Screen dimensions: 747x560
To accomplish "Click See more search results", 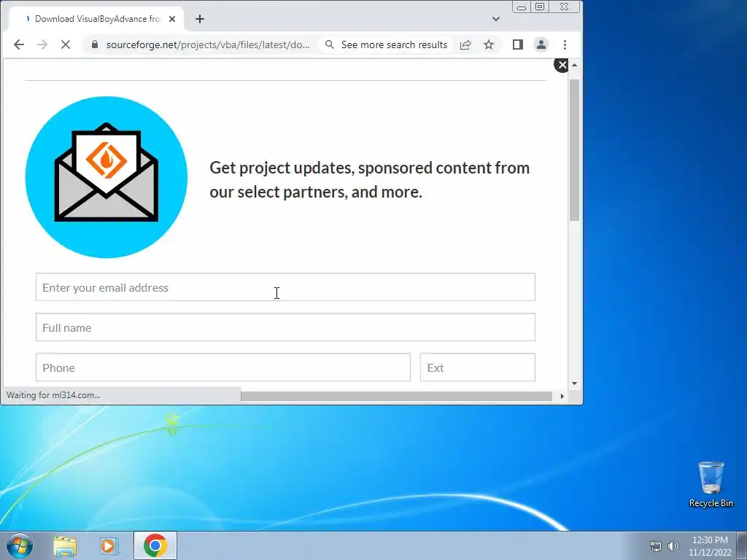I will 394,44.
